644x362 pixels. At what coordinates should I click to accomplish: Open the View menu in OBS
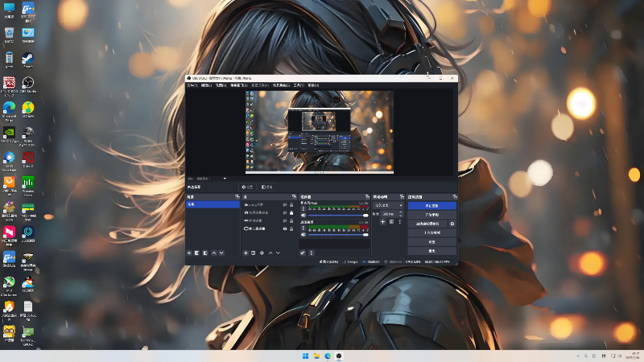[221, 85]
